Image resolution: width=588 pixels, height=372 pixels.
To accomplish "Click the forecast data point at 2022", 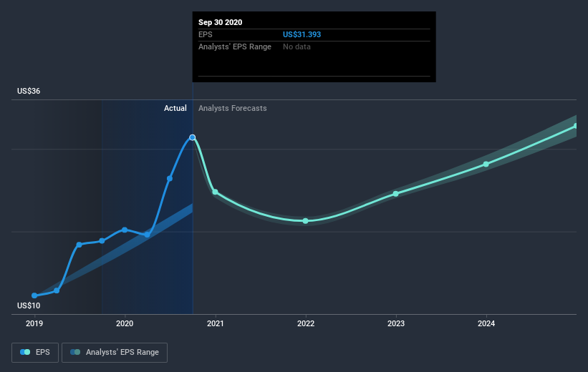I will pos(306,221).
